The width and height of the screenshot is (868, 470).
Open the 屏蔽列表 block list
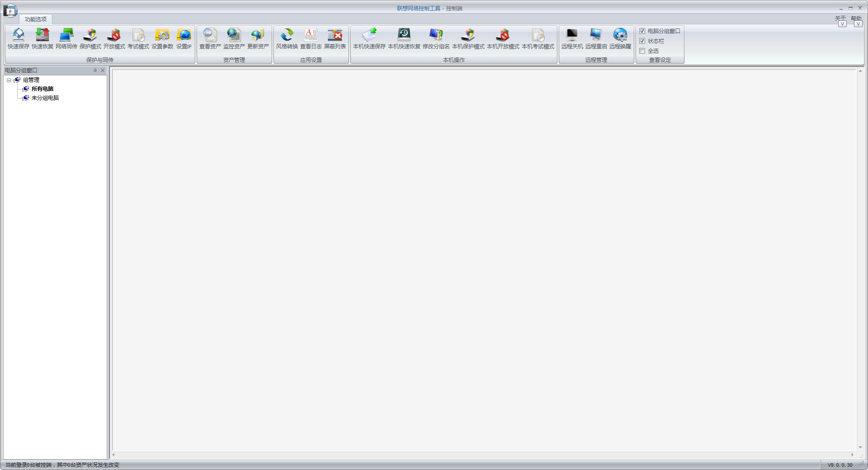pos(335,39)
